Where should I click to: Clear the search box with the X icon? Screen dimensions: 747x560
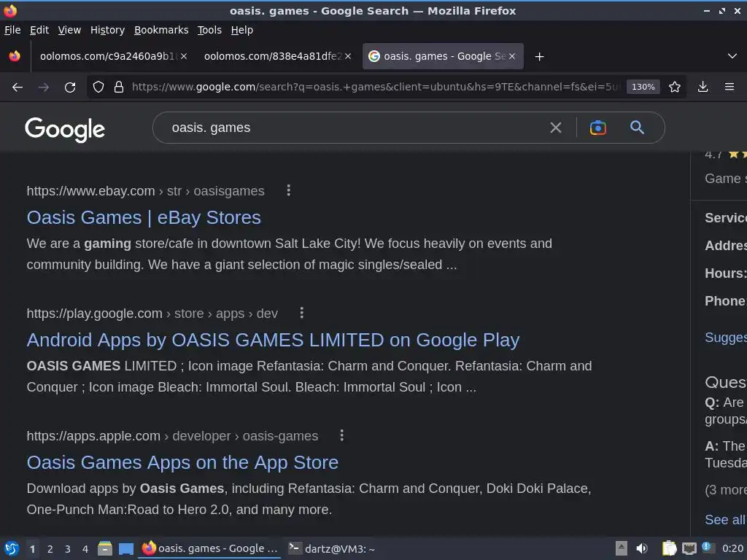coord(555,128)
